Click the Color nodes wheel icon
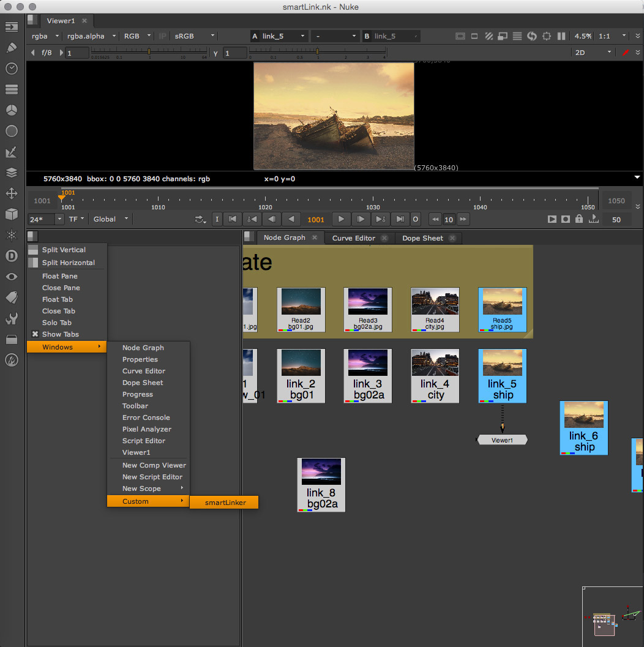This screenshot has width=644, height=647. tap(11, 110)
